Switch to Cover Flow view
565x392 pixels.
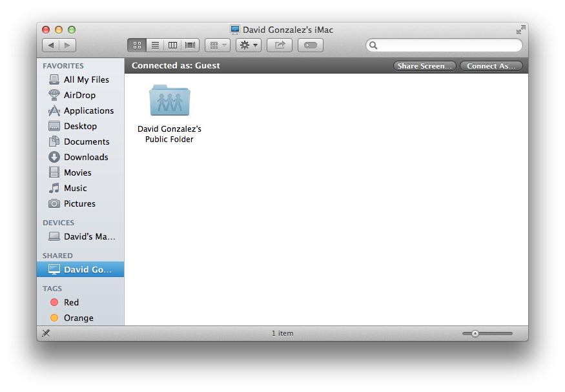[190, 45]
